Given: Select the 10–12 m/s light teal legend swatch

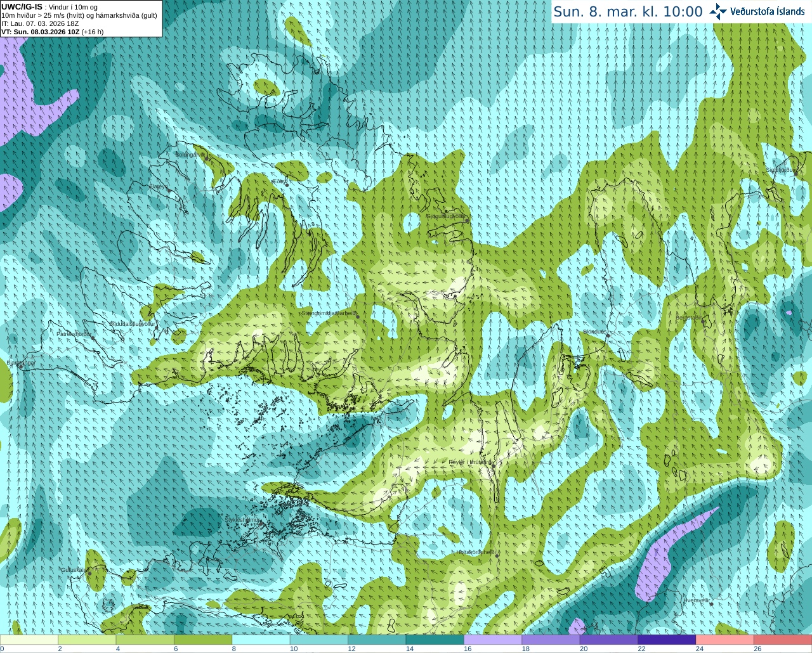Looking at the screenshot, I should [319, 640].
